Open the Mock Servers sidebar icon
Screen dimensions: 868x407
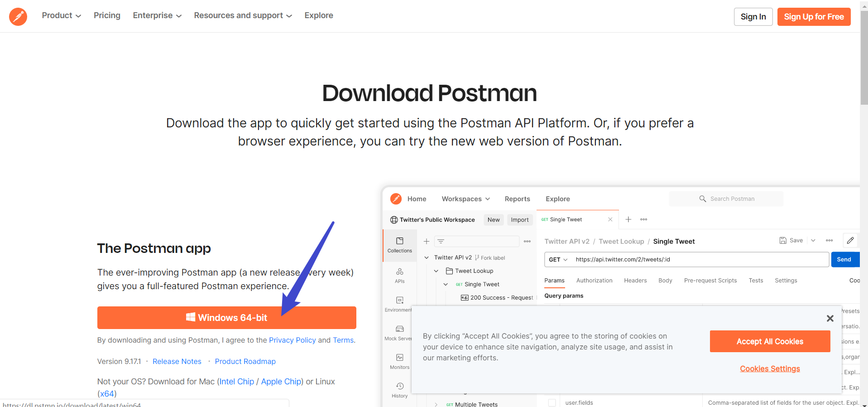399,333
